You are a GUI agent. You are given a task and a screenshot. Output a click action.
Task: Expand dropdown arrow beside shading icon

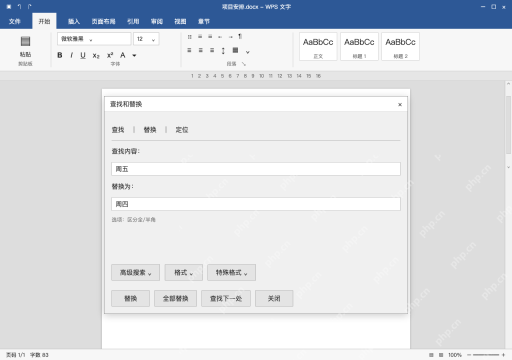[248, 52]
